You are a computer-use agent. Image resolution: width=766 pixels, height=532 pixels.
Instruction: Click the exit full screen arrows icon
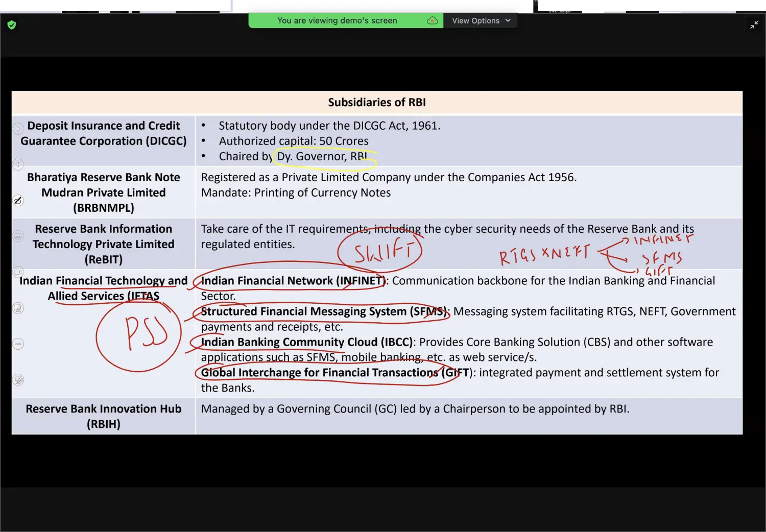pyautogui.click(x=754, y=25)
